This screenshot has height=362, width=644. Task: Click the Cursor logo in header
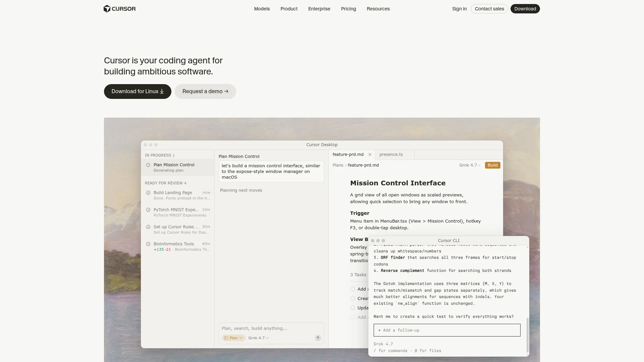(119, 9)
